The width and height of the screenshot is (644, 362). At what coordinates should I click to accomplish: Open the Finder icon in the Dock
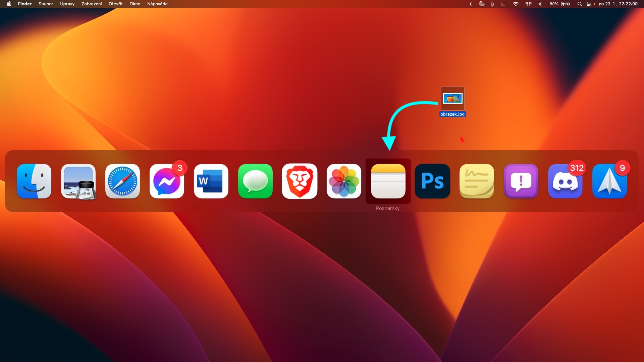(x=34, y=181)
